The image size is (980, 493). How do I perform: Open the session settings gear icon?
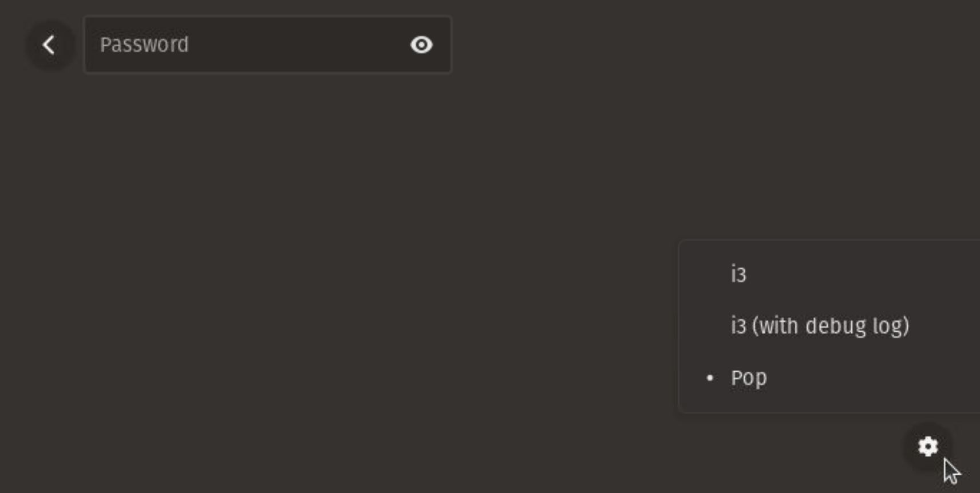click(x=928, y=446)
